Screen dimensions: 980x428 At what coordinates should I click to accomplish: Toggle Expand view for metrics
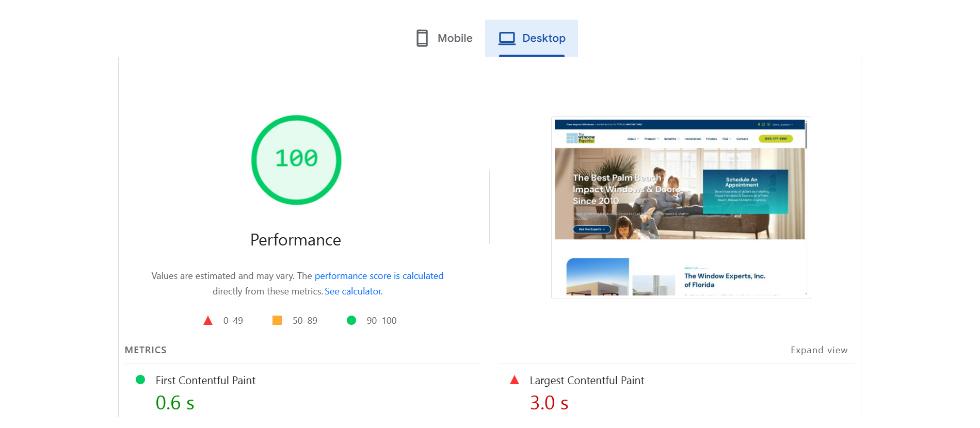pyautogui.click(x=819, y=350)
